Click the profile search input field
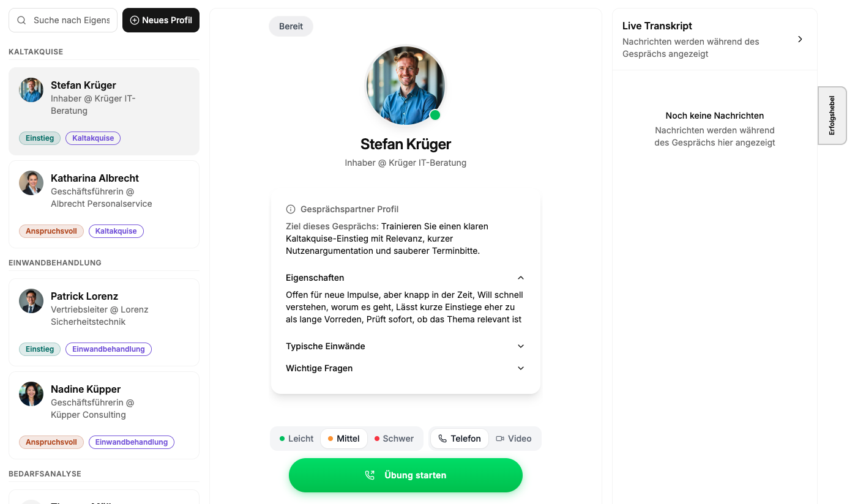This screenshot has width=855, height=504. click(71, 20)
